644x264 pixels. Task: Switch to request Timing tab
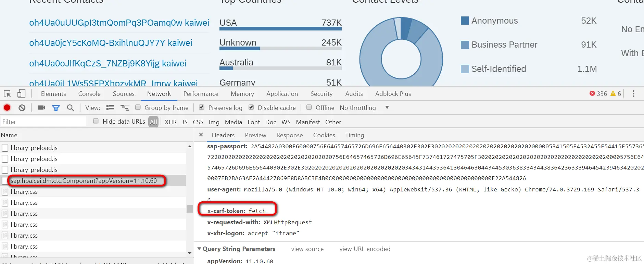click(355, 135)
